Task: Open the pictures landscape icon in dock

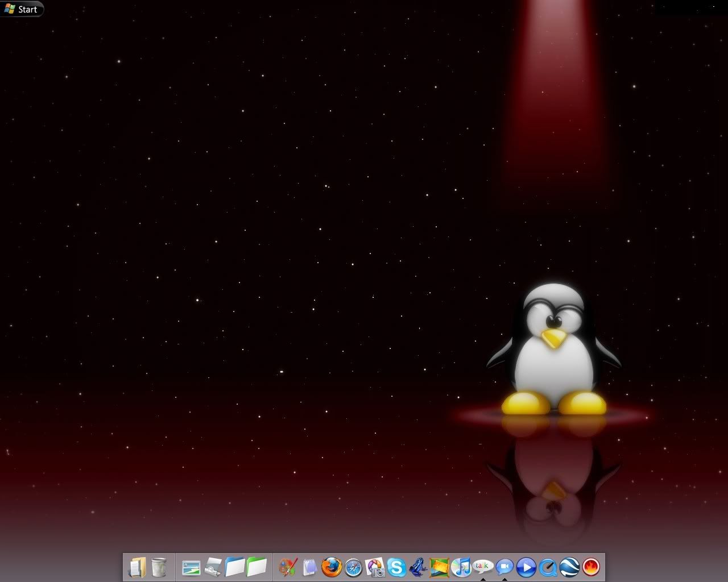Action: [x=191, y=567]
